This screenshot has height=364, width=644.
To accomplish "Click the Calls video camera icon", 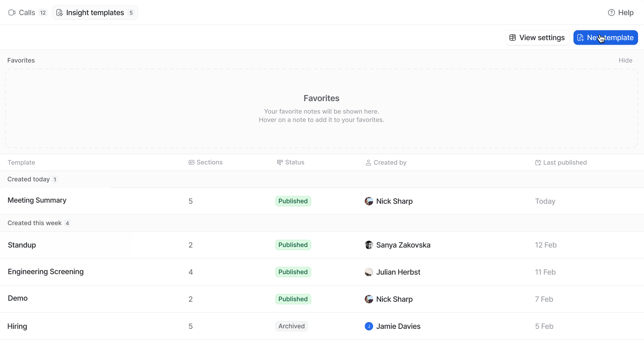I will pyautogui.click(x=12, y=13).
